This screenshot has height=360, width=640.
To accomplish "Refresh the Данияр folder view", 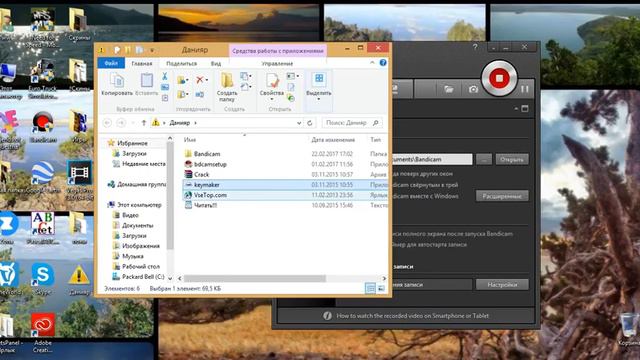I will [310, 122].
